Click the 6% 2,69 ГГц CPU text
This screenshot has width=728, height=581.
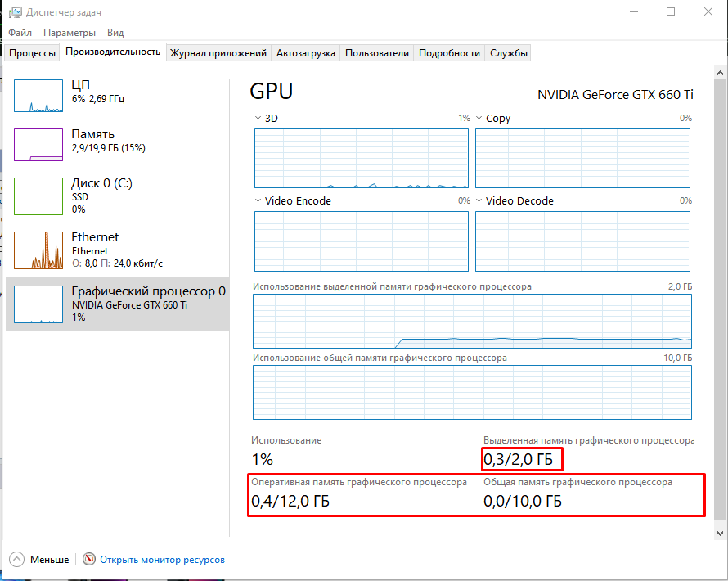[98, 99]
